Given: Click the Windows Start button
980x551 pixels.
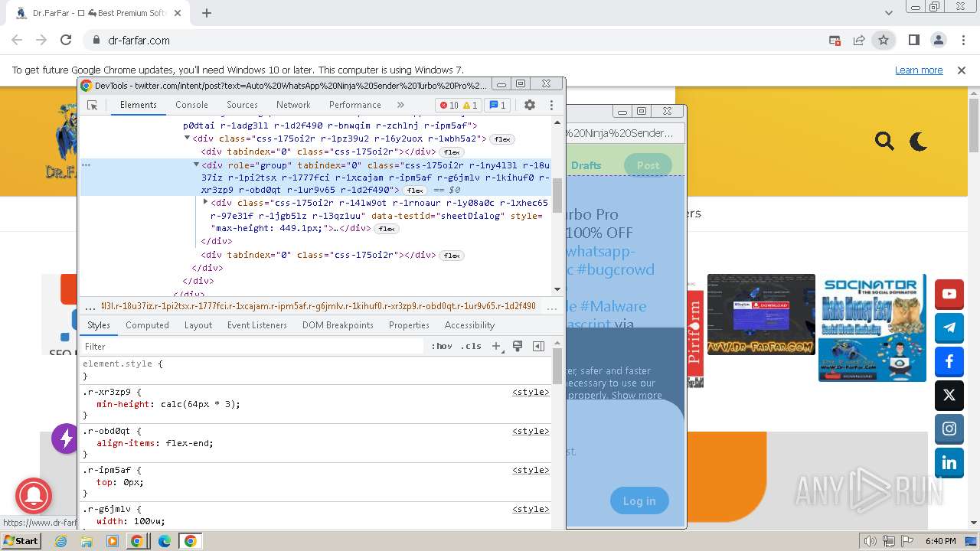Looking at the screenshot, I should coord(21,540).
